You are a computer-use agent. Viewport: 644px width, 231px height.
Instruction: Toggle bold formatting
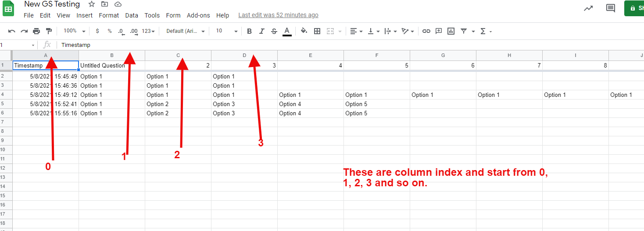pyautogui.click(x=250, y=31)
